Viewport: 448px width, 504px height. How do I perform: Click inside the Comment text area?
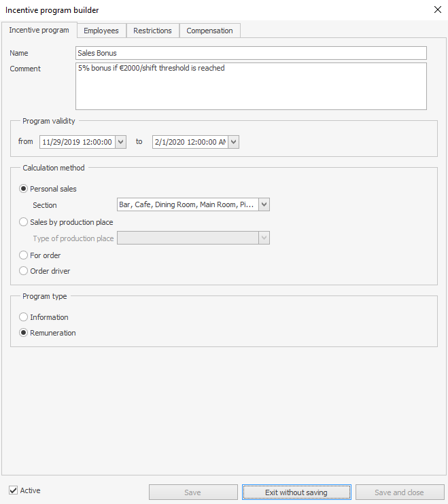pyautogui.click(x=250, y=86)
